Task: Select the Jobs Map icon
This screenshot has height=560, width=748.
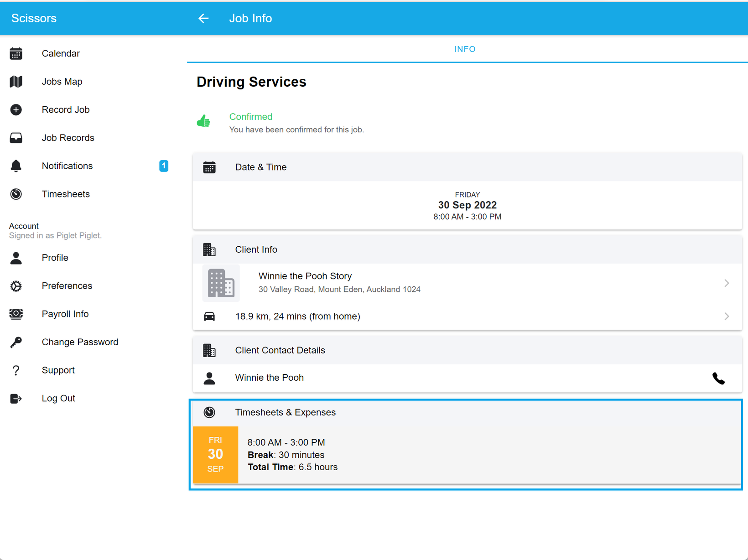Action: coord(16,82)
